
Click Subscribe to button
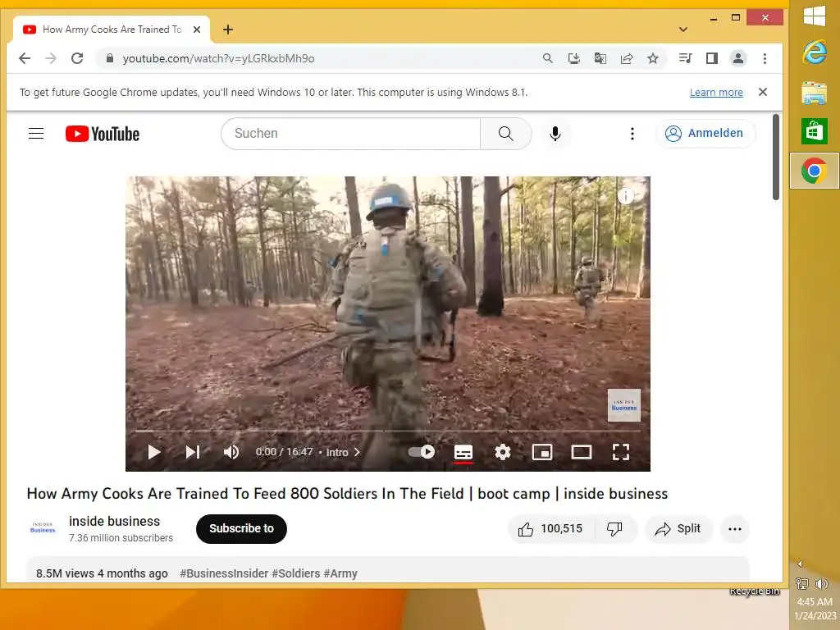coord(242,529)
